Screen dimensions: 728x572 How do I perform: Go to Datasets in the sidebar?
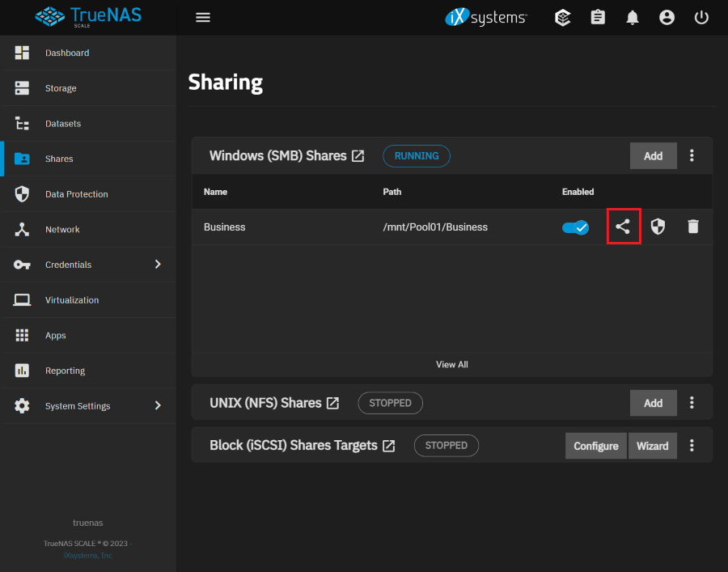[x=63, y=124]
